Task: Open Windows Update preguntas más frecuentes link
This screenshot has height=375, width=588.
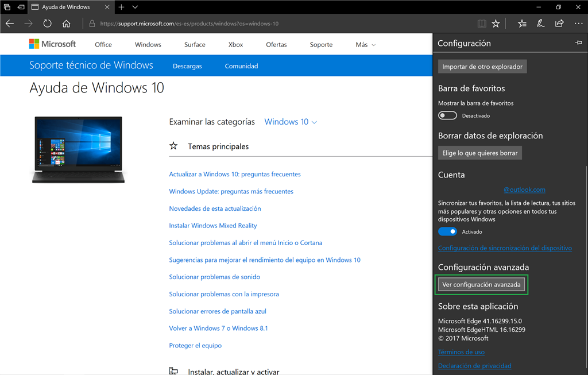Action: tap(231, 191)
